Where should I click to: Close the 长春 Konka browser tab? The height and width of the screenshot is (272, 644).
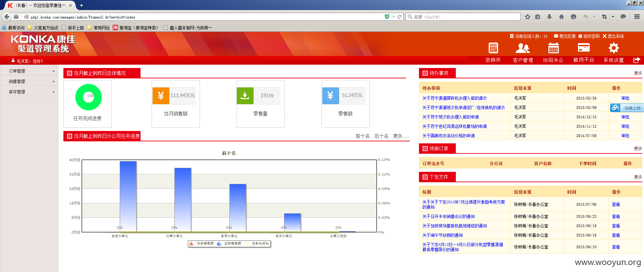[70, 5]
